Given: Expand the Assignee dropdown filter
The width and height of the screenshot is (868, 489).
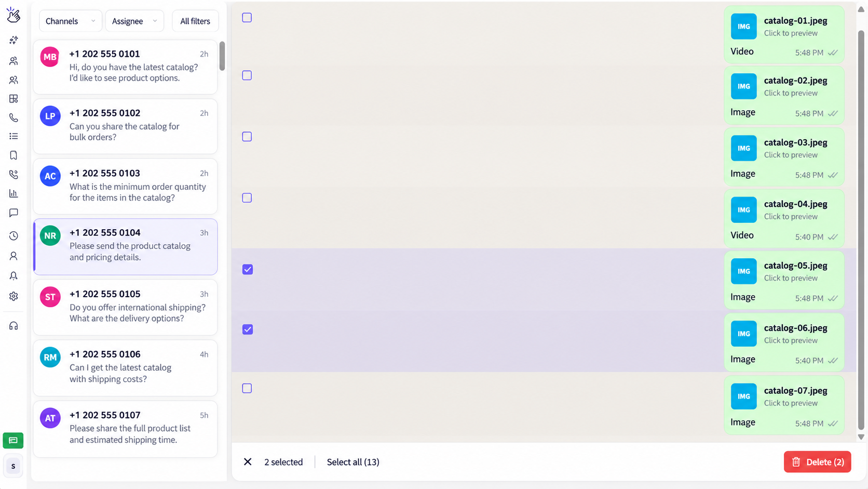Looking at the screenshot, I should tap(134, 21).
